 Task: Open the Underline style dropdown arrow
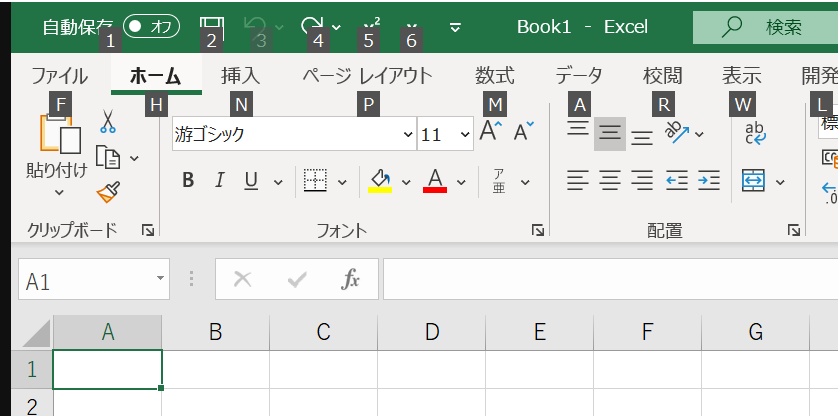(x=278, y=182)
